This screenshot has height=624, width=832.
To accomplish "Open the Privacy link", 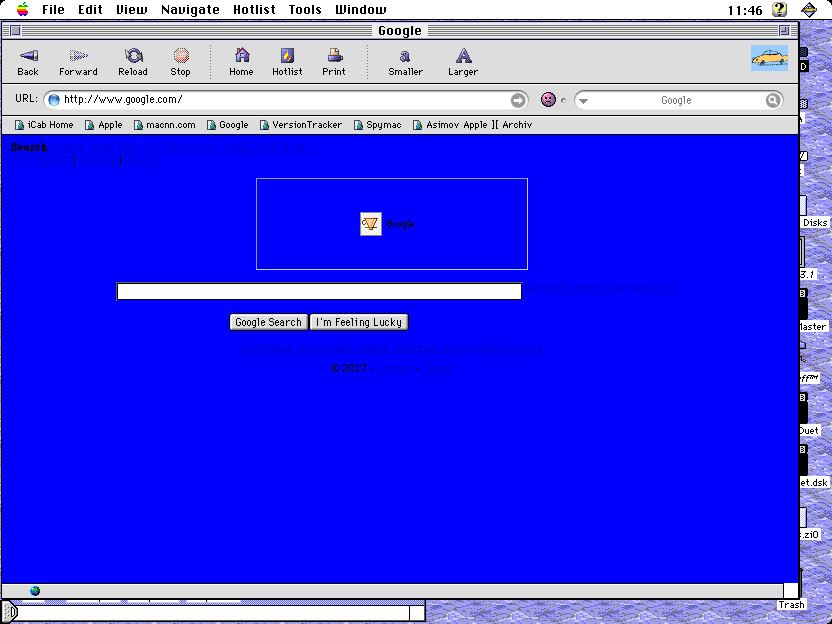I will tap(395, 368).
